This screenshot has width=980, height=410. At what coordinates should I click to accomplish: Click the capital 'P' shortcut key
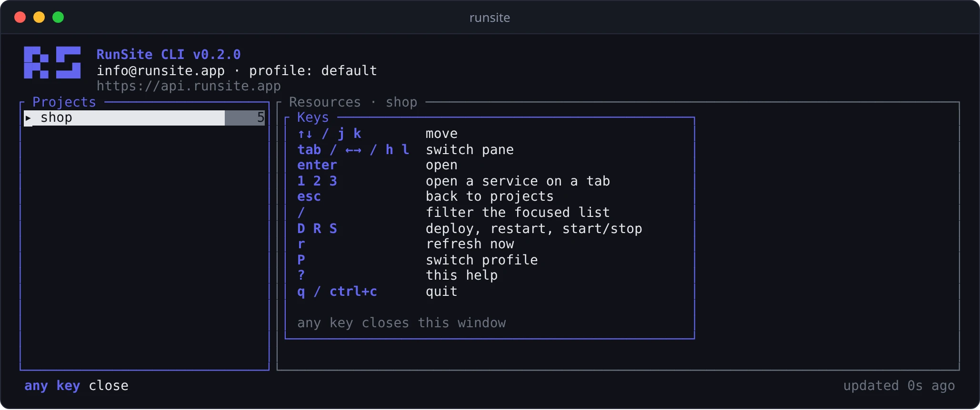click(301, 260)
